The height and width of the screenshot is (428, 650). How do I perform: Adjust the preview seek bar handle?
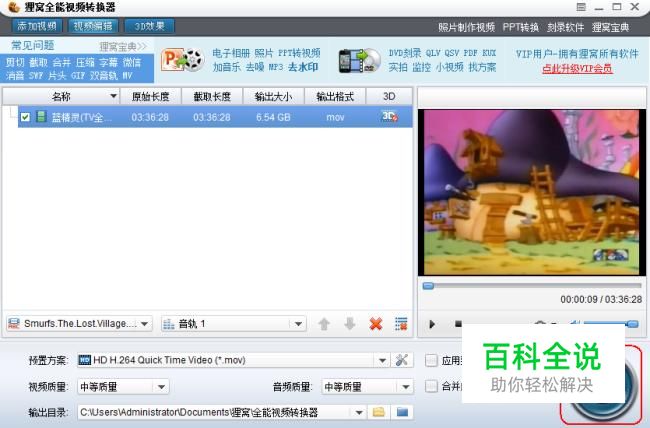pyautogui.click(x=428, y=286)
